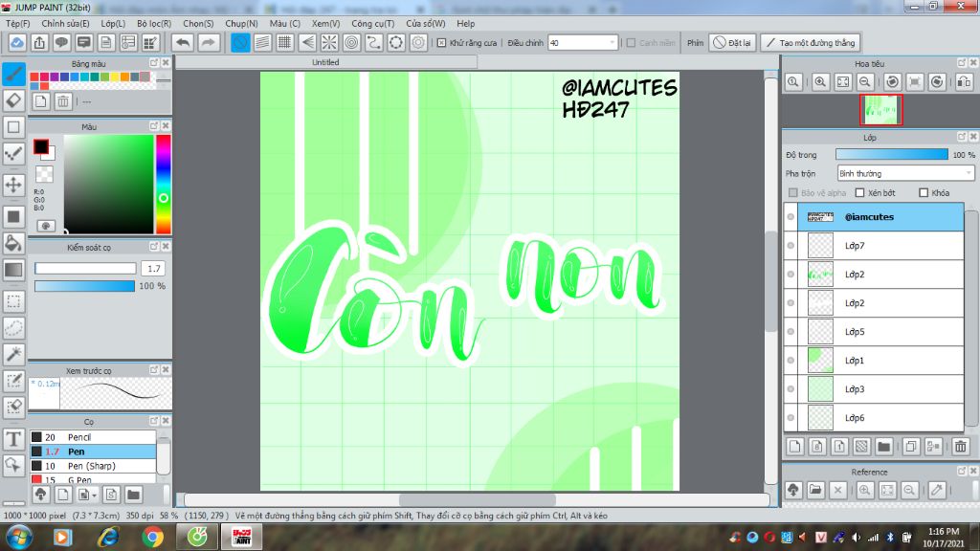Toggle visibility of @iamcutes layer
The width and height of the screenshot is (980, 551).
(x=791, y=217)
